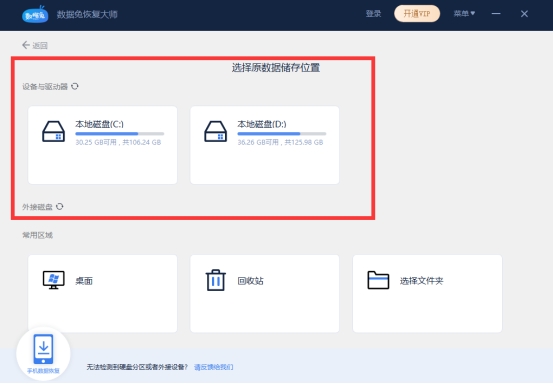Screen dimensions: 553x384
Task: Click the 回收站 label
Action: point(250,281)
